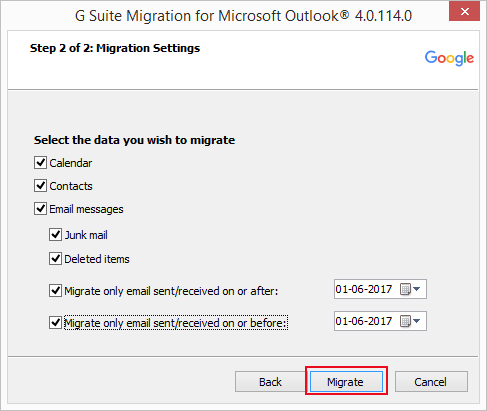Toggle the Contacts checkbox

(40, 186)
